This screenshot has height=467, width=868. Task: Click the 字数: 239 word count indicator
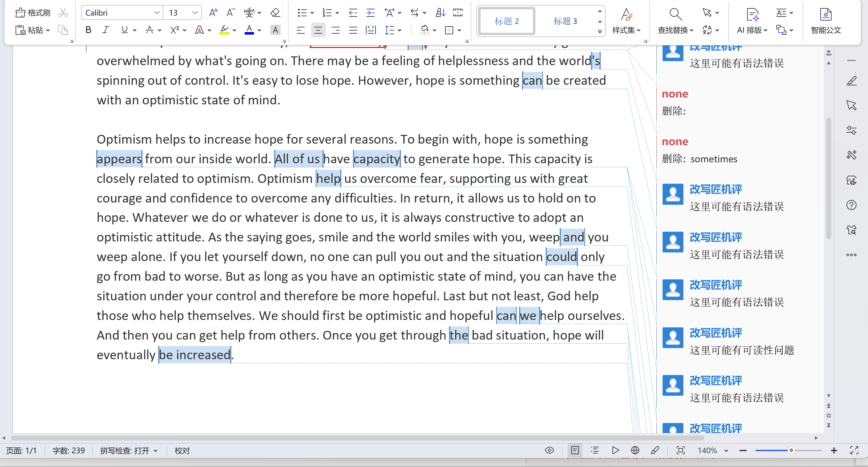pos(68,450)
